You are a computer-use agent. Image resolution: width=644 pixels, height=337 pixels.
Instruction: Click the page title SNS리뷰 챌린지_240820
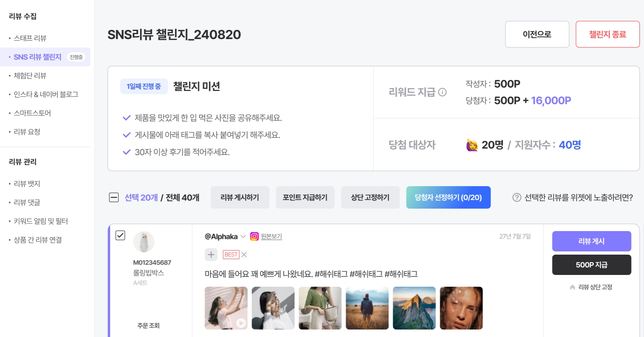pyautogui.click(x=174, y=35)
